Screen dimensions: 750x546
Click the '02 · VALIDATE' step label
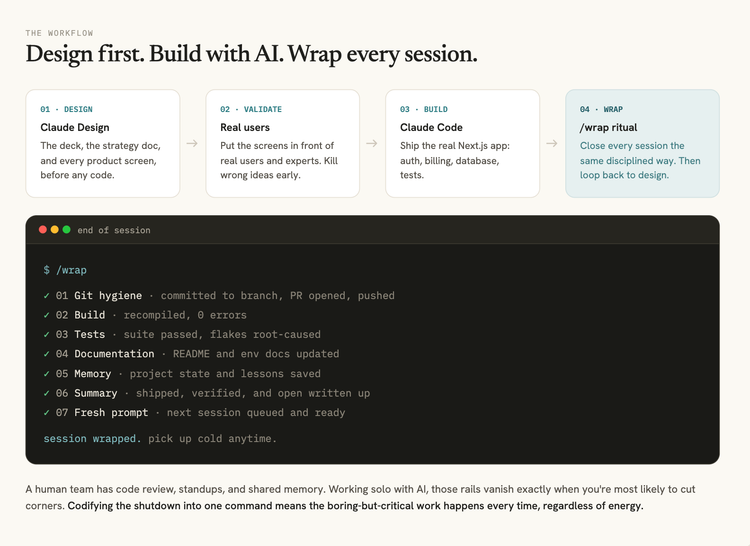coord(251,109)
